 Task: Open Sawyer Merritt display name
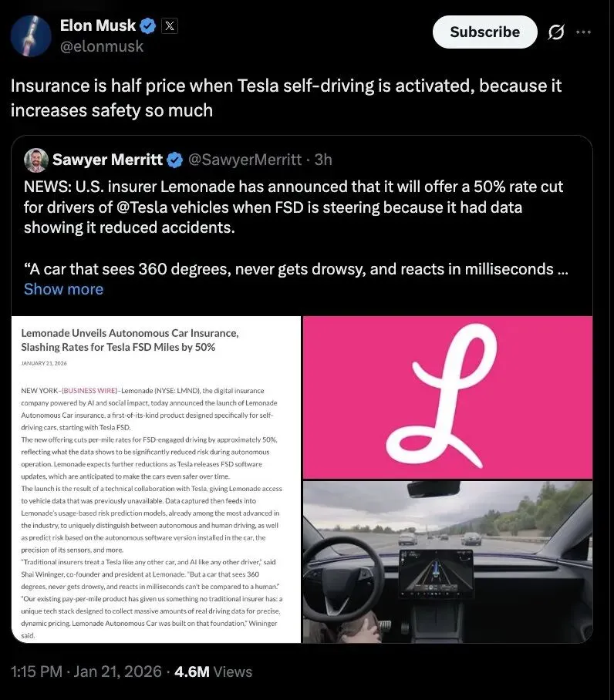point(108,160)
